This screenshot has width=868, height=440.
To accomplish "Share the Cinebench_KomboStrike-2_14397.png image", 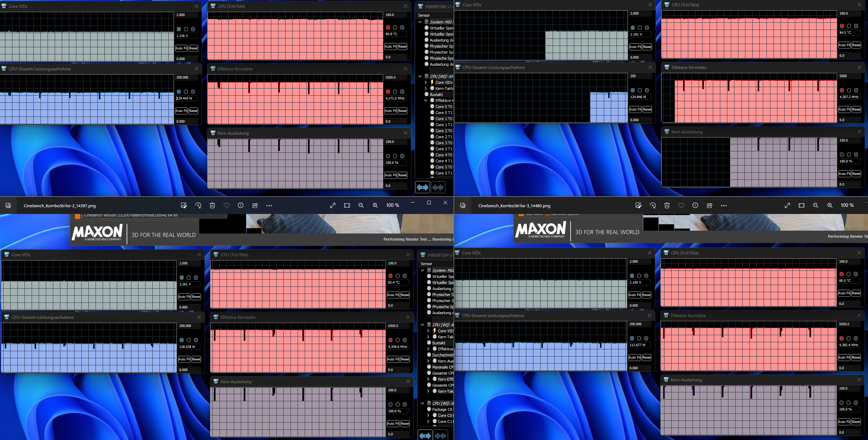I will click(255, 205).
